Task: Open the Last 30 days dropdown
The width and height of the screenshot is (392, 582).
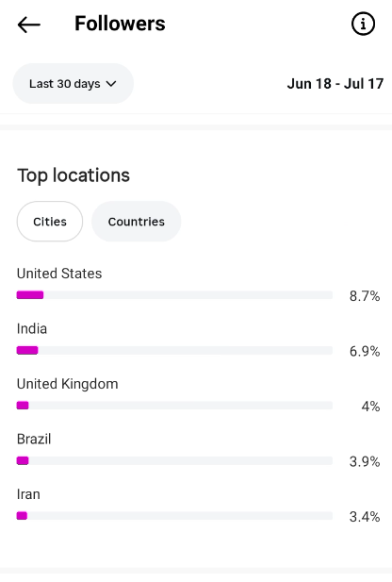Action: tap(73, 84)
